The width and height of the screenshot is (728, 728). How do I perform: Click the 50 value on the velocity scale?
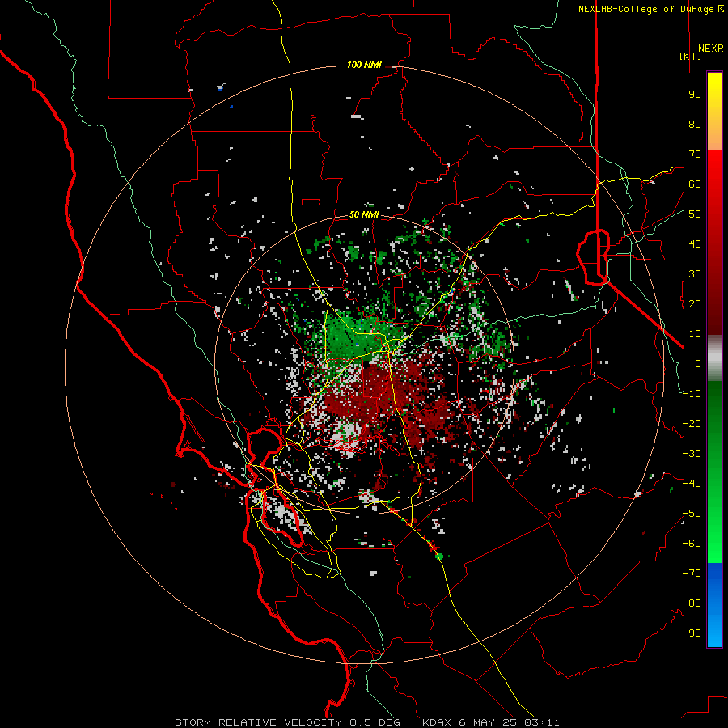695,214
